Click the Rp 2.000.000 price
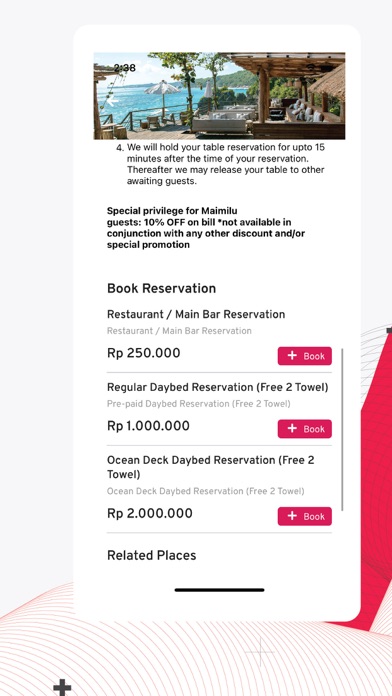Image resolution: width=392 pixels, height=696 pixels. click(x=150, y=514)
